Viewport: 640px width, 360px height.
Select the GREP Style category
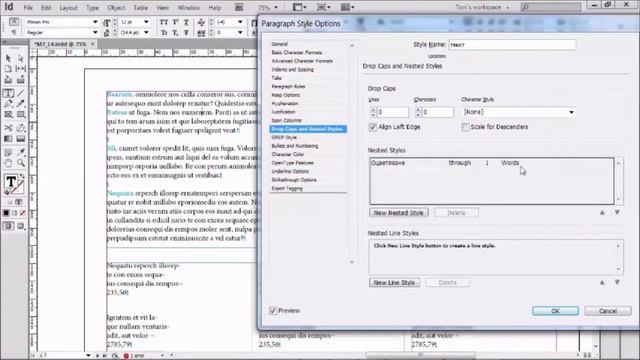(x=284, y=138)
